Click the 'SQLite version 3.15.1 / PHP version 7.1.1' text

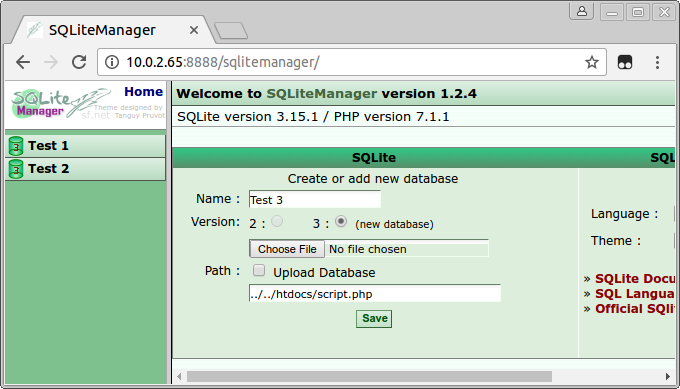[313, 117]
